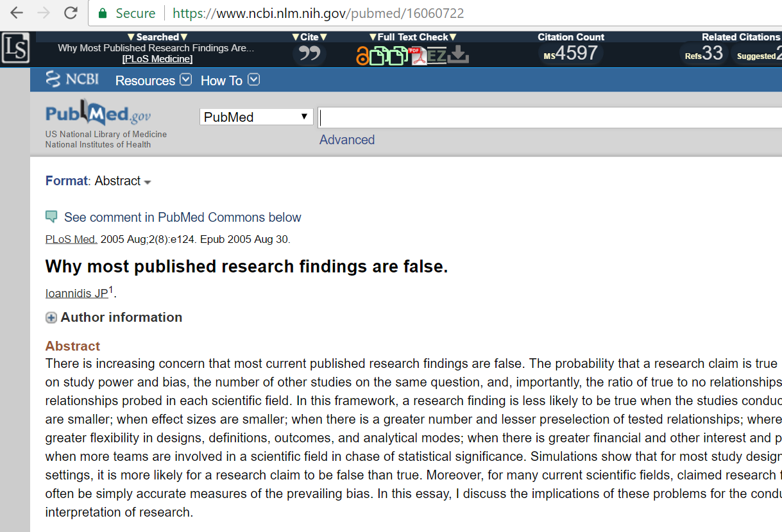Click the green Secure padlock icon
Screen dimensions: 782x532
click(x=101, y=13)
